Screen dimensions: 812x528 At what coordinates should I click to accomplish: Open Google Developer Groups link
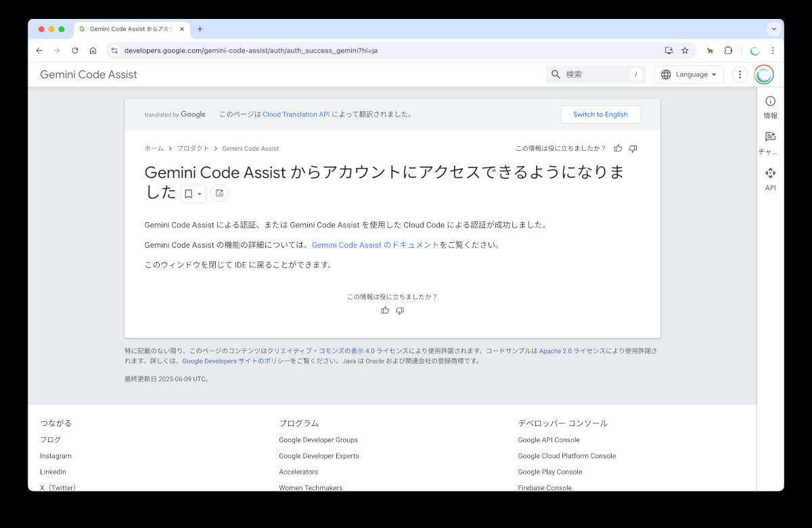coord(318,440)
